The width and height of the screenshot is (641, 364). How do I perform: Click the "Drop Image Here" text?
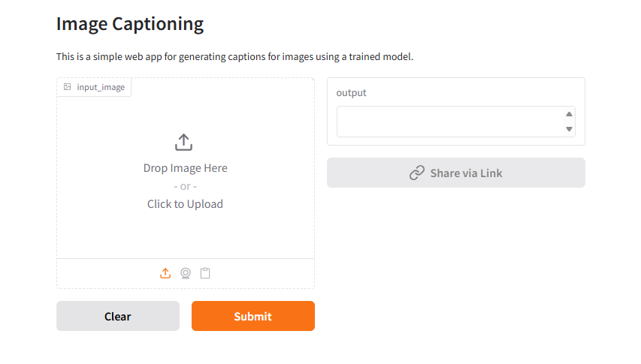[x=185, y=168]
